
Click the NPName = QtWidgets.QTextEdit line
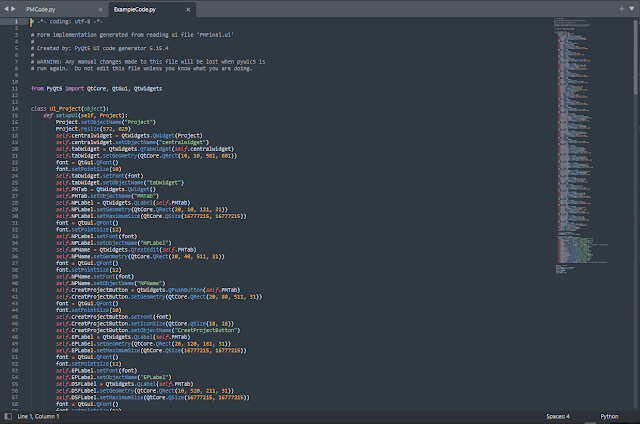tap(126, 250)
